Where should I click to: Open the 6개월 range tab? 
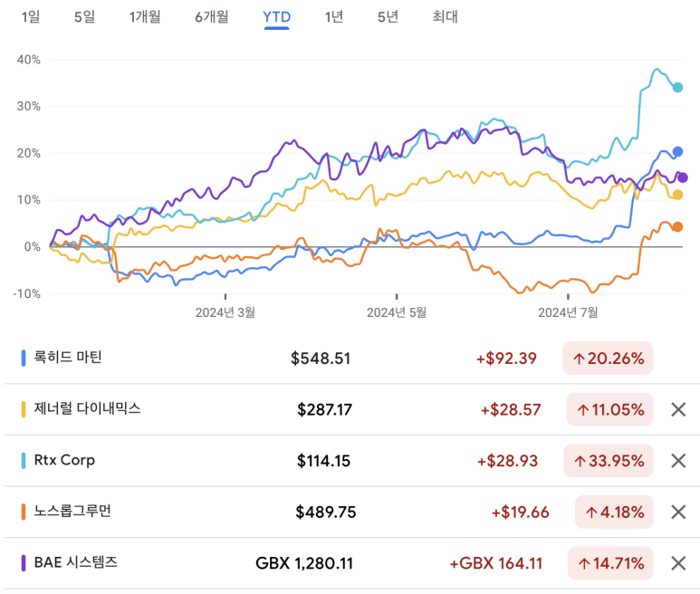(x=212, y=17)
